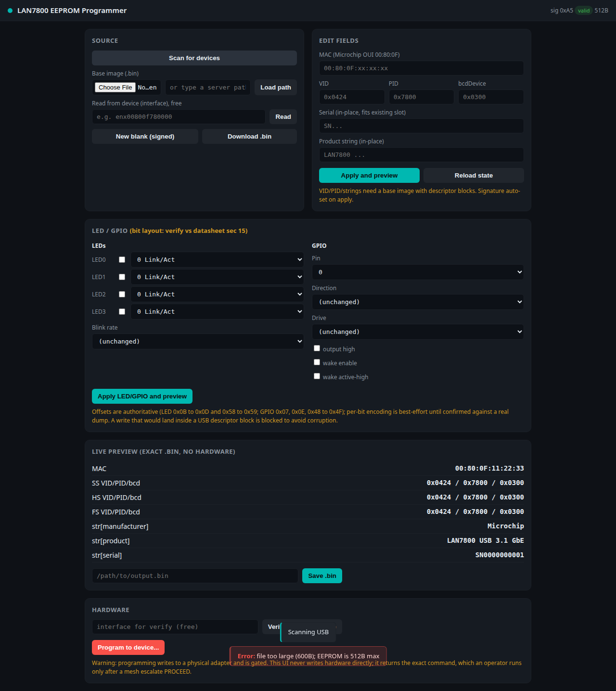Click the SS VID/PID/bcd preview row value

click(475, 483)
